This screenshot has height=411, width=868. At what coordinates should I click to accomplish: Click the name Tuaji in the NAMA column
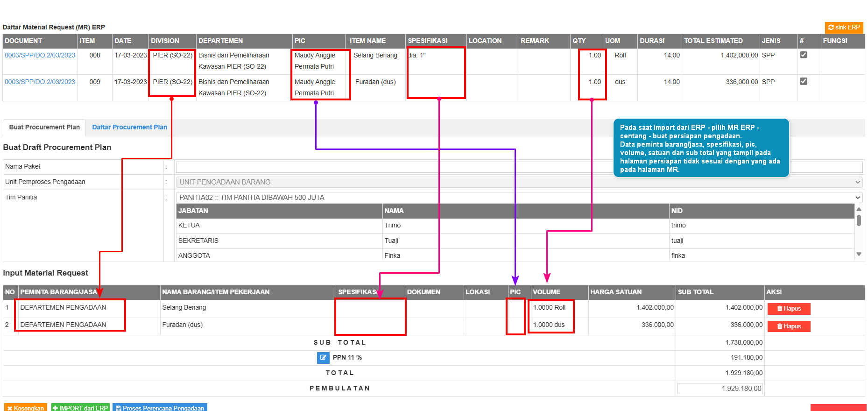click(x=391, y=241)
